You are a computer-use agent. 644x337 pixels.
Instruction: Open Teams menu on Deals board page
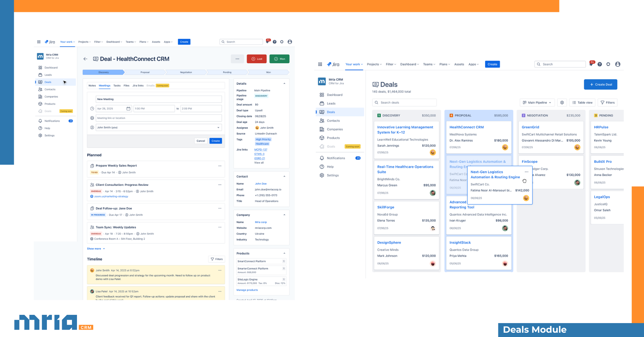click(429, 64)
